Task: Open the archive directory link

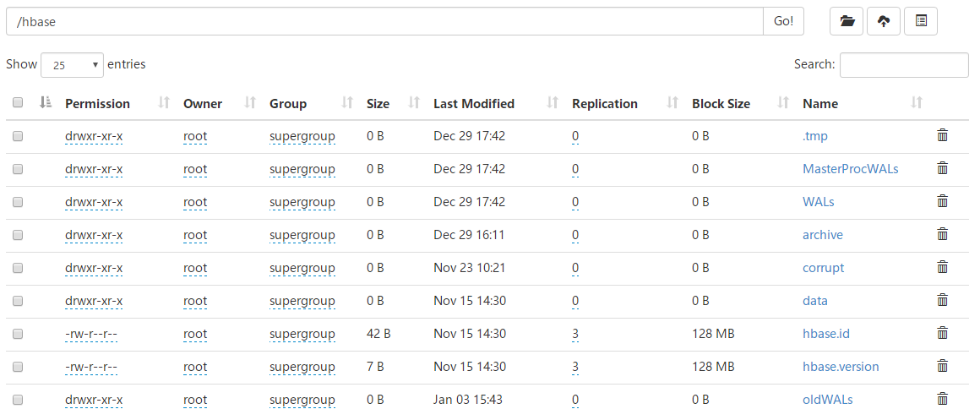Action: pyautogui.click(x=822, y=235)
